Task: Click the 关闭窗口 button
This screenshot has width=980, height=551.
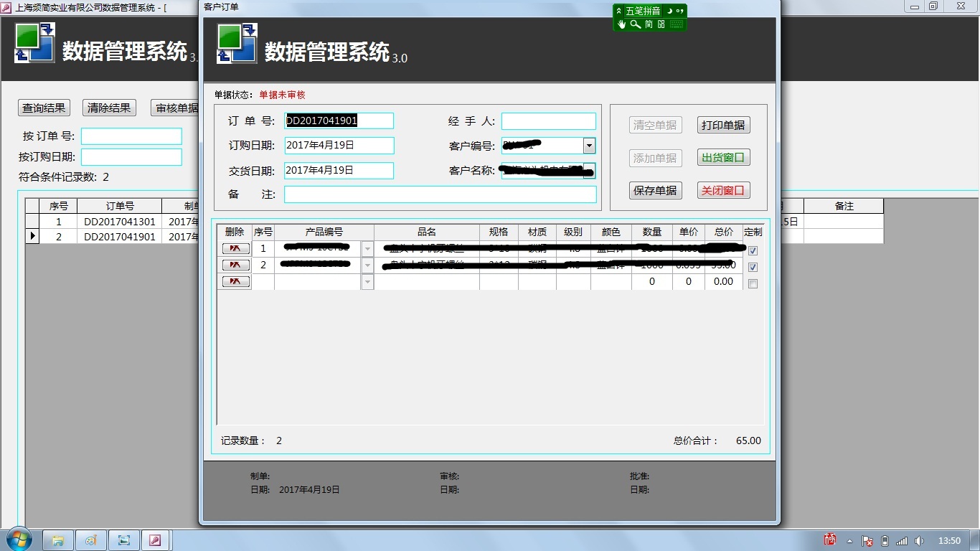Action: (723, 190)
